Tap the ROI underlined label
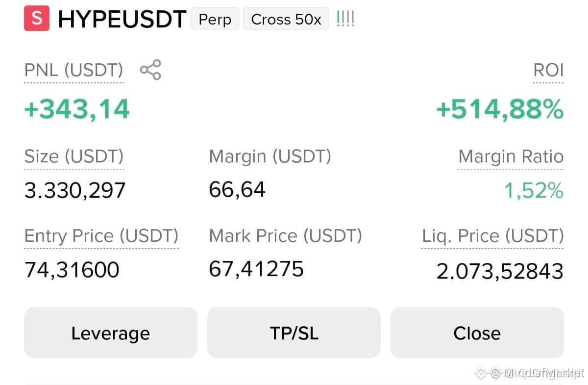This screenshot has width=588, height=385. click(x=548, y=70)
